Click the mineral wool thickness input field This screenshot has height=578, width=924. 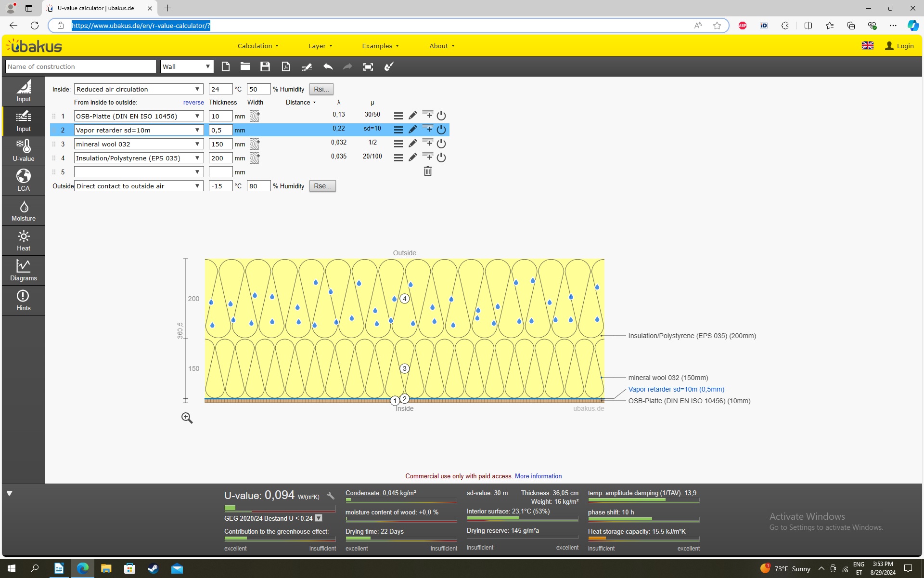(220, 144)
